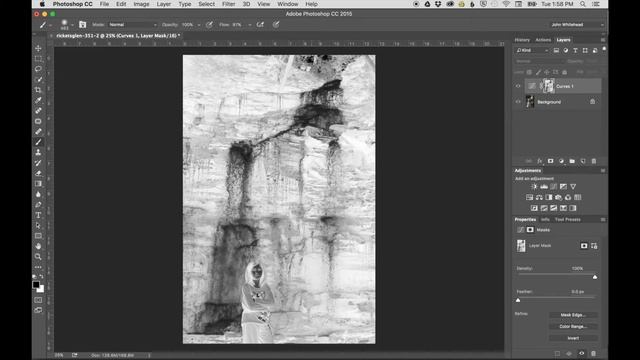
Task: Open the Flow dropdown arrow
Action: coord(249,24)
